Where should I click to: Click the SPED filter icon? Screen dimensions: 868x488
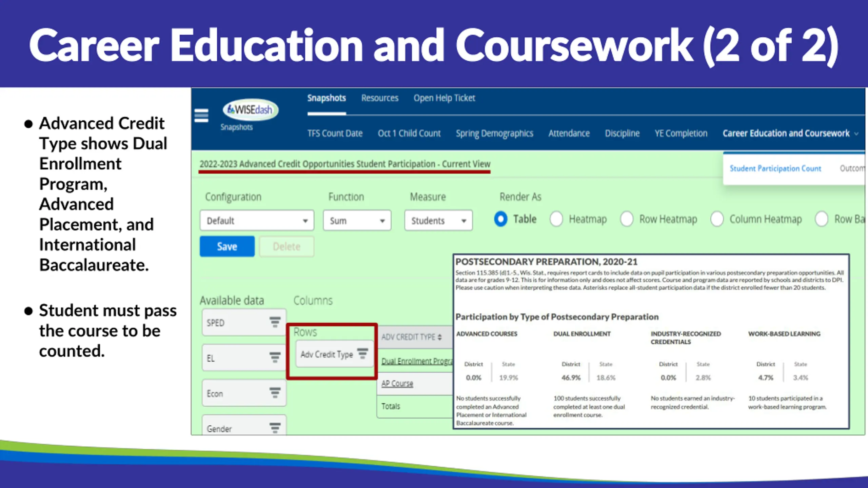coord(275,322)
